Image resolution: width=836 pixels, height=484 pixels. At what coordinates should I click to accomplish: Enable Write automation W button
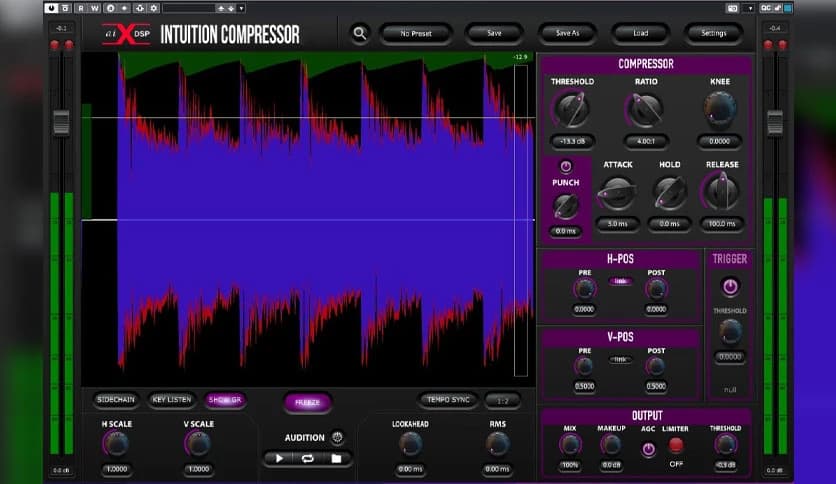pyautogui.click(x=95, y=8)
